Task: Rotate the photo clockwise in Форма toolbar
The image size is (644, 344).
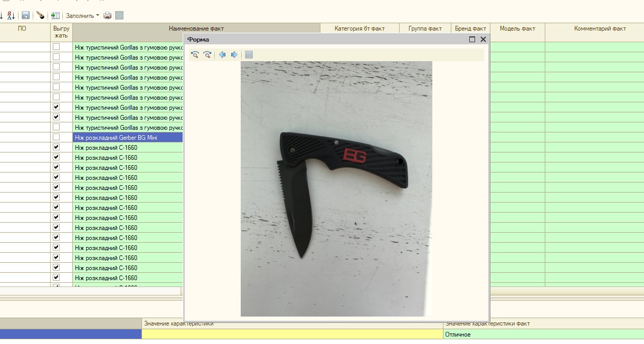Action: click(x=207, y=55)
